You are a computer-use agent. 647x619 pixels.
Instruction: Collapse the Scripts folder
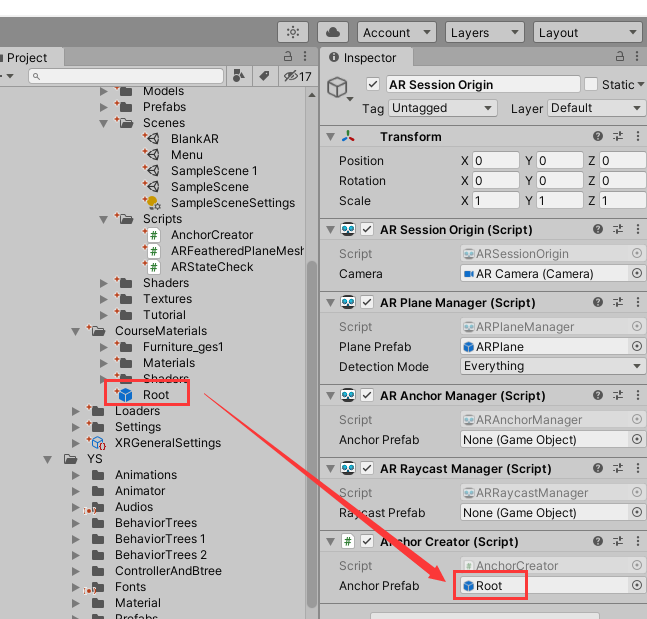[104, 219]
